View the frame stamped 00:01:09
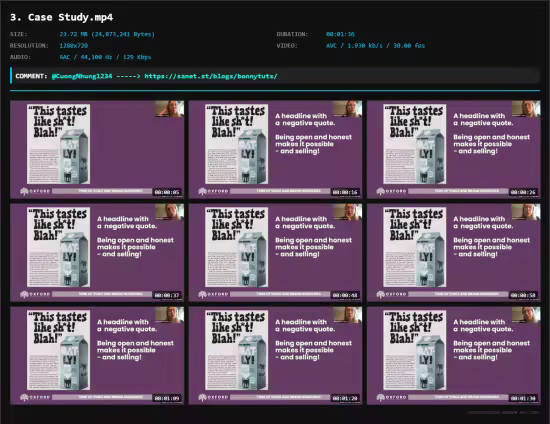The image size is (550, 424). coord(97,356)
